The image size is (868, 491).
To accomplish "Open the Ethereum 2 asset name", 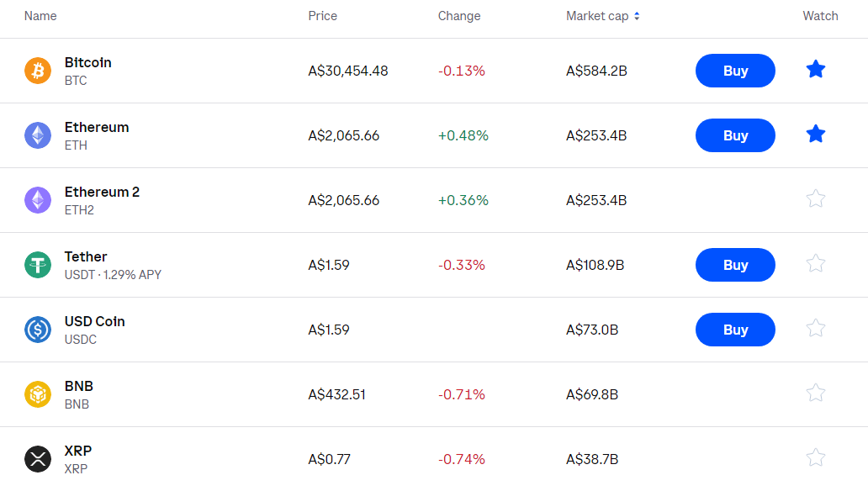I will 102,192.
